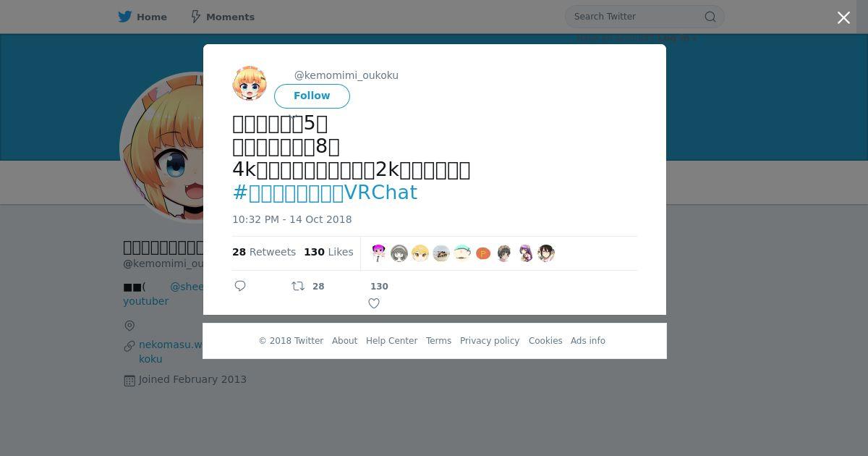This screenshot has height=456, width=868.
Task: Click the reply speech bubble icon
Action: (x=240, y=286)
